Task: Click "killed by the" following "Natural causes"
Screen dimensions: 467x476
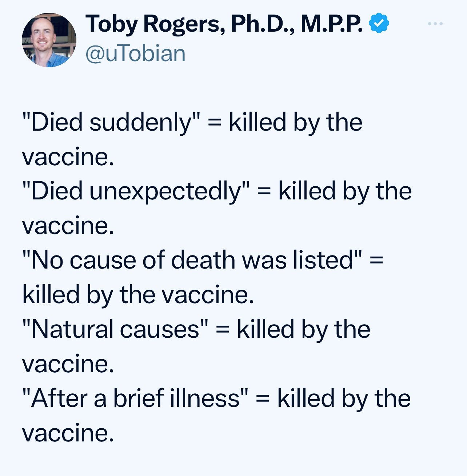Action: pyautogui.click(x=304, y=329)
